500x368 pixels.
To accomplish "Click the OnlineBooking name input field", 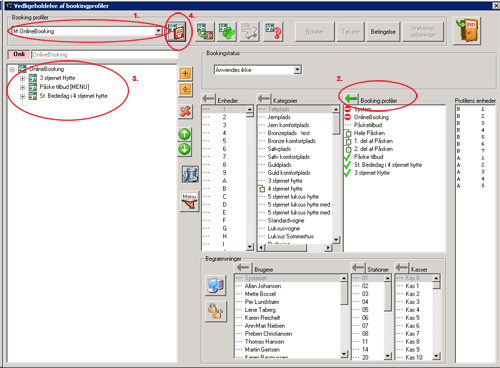I will (104, 55).
